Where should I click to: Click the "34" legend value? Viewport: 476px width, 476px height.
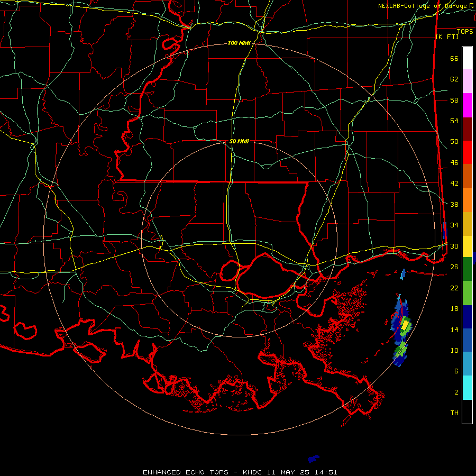pos(454,225)
